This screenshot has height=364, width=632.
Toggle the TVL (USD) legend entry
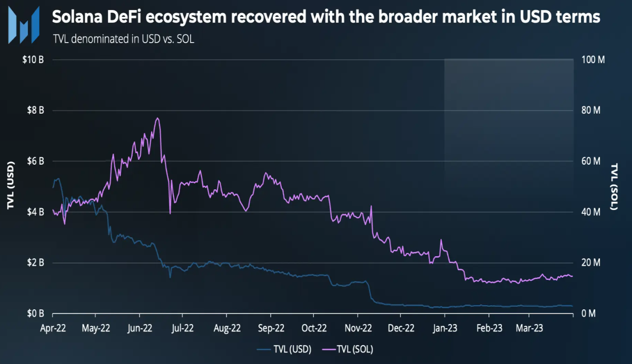coord(284,348)
